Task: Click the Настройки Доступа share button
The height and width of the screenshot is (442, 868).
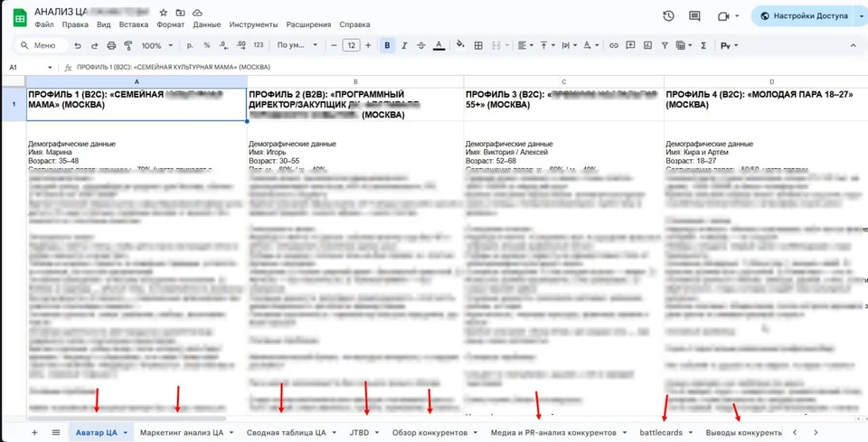Action: click(x=803, y=16)
